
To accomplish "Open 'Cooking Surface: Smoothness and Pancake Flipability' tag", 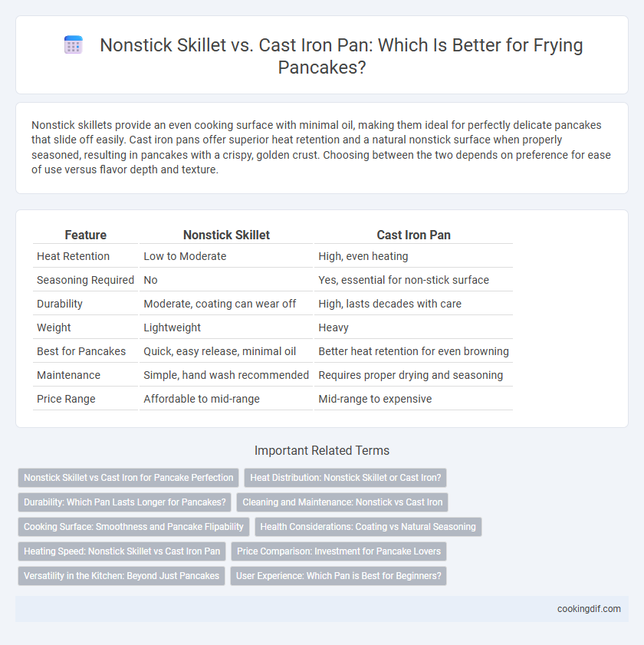I will pyautogui.click(x=133, y=527).
